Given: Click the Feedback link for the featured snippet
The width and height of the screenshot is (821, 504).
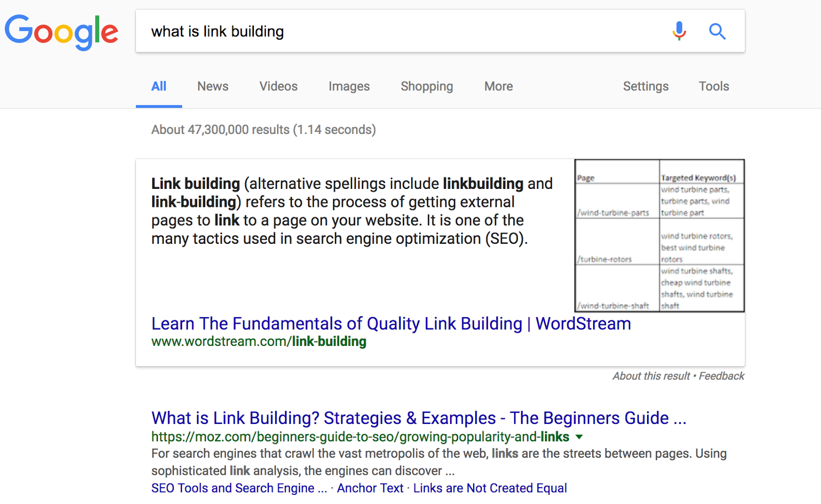Looking at the screenshot, I should pos(722,376).
